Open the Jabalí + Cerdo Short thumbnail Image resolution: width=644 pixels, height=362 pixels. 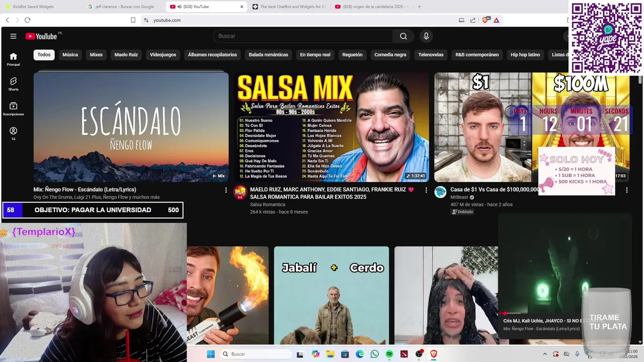click(332, 295)
